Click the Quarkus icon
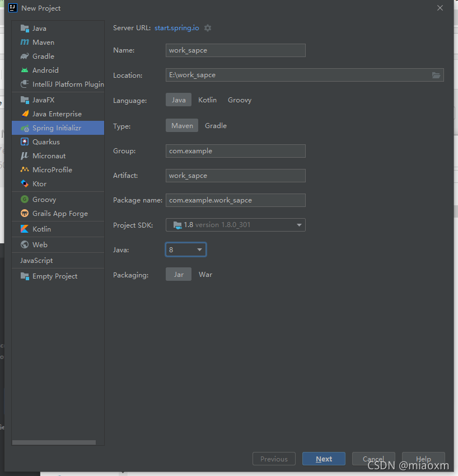The width and height of the screenshot is (458, 476). 25,142
